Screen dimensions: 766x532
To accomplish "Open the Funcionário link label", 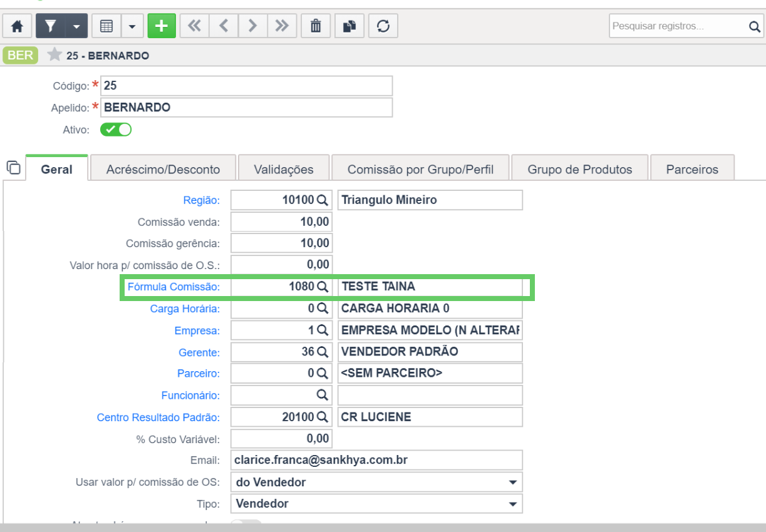I will tap(190, 396).
